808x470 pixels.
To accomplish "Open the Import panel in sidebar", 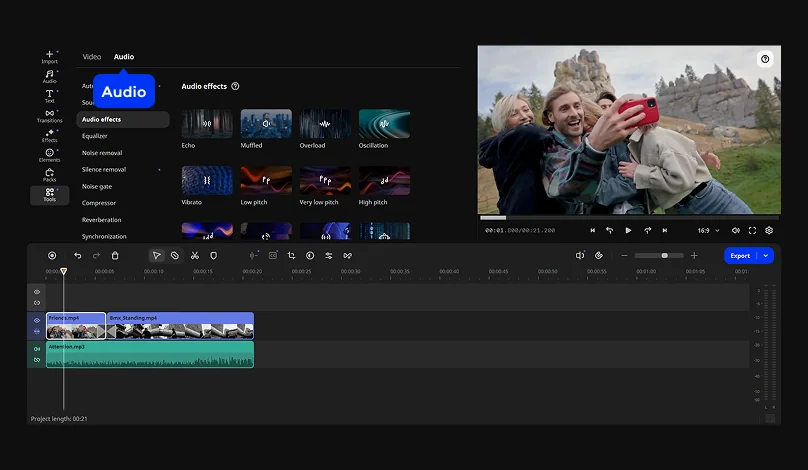I will point(49,57).
